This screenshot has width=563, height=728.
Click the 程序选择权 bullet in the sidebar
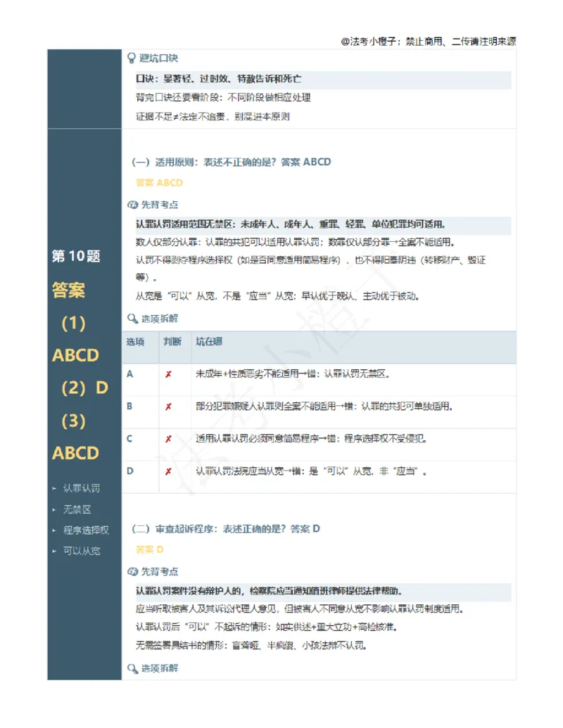[x=86, y=530]
